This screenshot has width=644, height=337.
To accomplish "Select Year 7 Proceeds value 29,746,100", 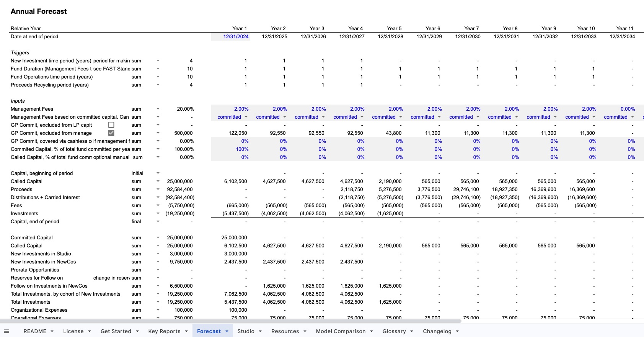I will pos(466,189).
